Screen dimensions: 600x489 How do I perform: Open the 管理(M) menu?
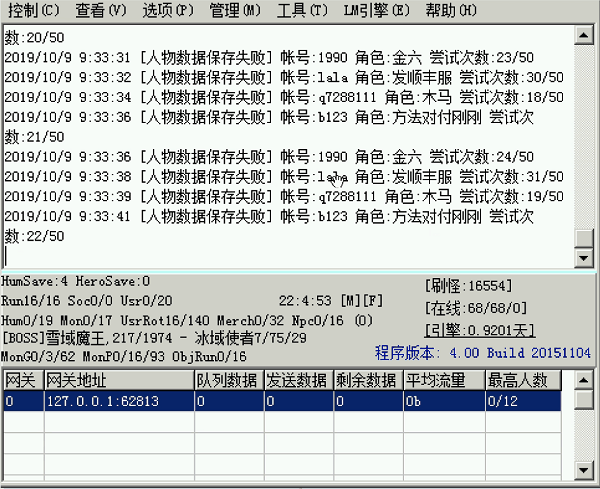point(235,10)
